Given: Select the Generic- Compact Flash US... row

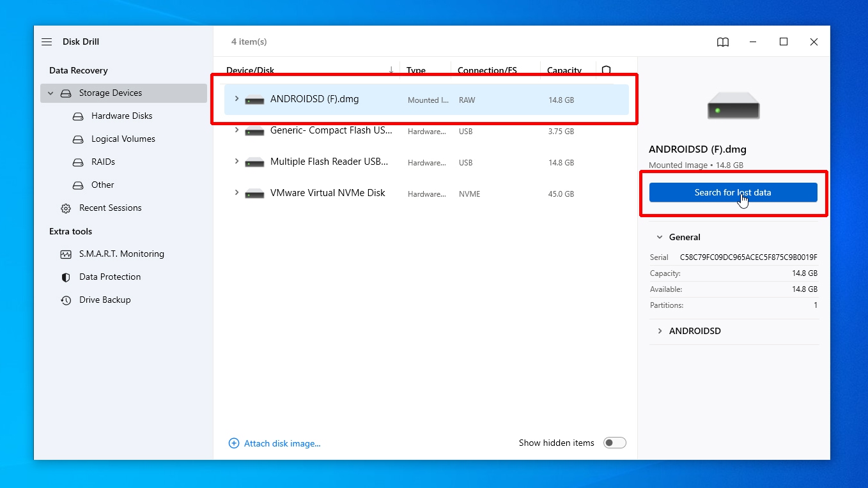Looking at the screenshot, I should (426, 131).
